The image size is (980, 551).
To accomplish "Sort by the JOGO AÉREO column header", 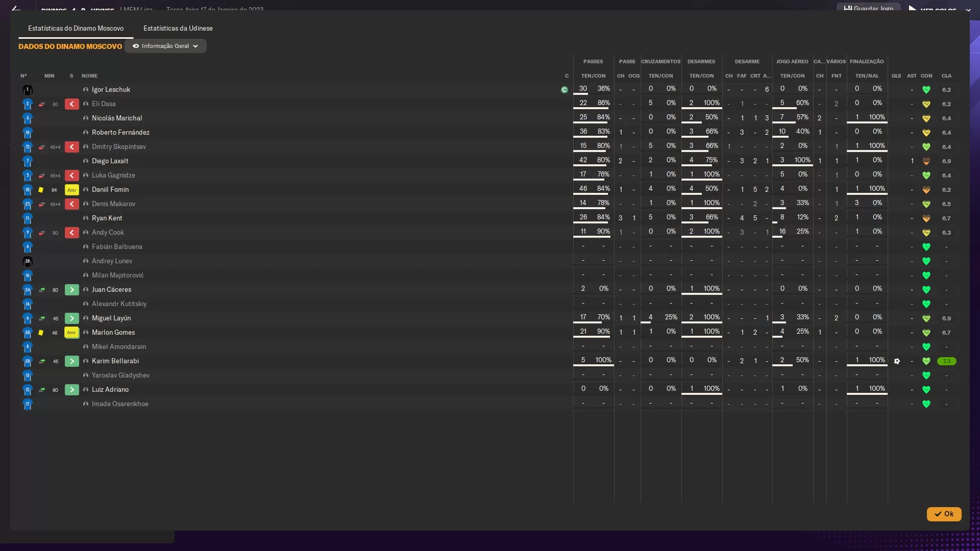I will (792, 62).
